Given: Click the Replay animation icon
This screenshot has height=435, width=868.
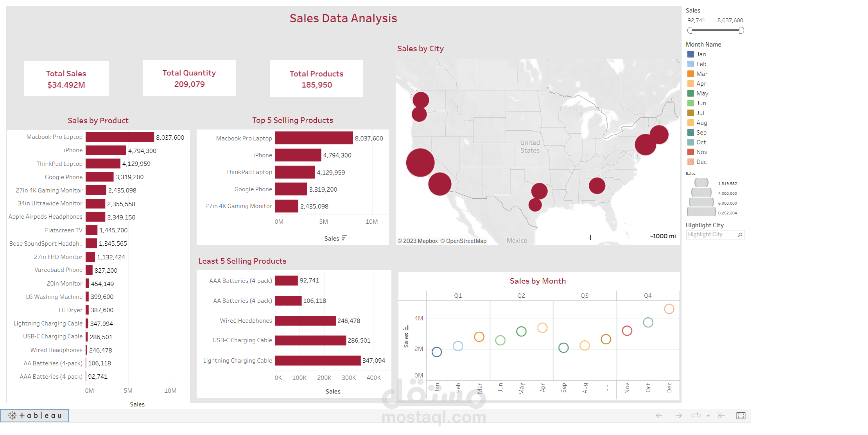Looking at the screenshot, I should click(696, 415).
